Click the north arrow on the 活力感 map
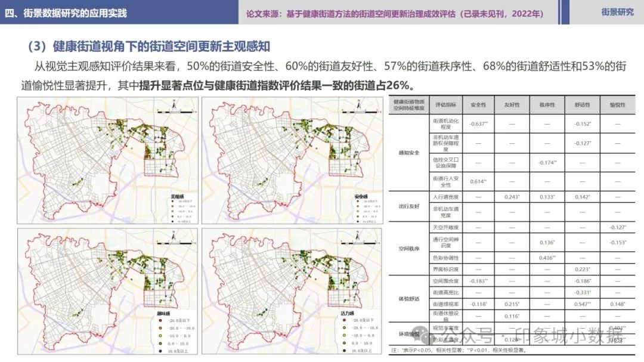Viewport: 644px width, 362px height. [358, 236]
